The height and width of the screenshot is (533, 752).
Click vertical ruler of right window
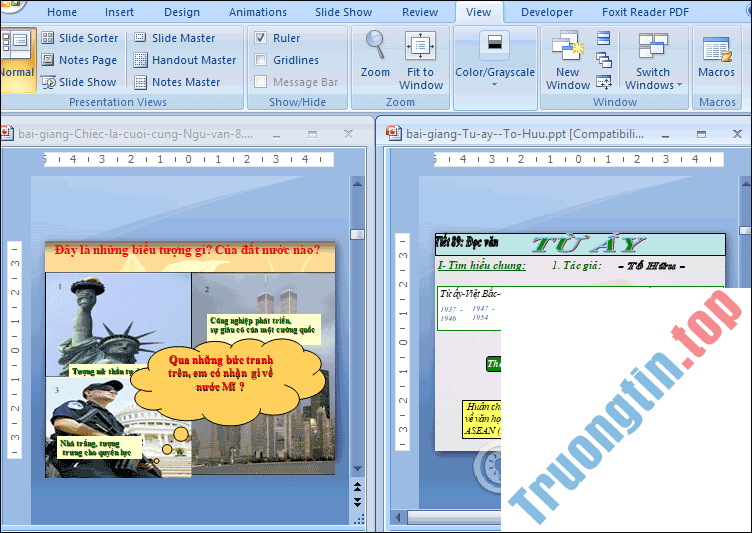[402, 342]
